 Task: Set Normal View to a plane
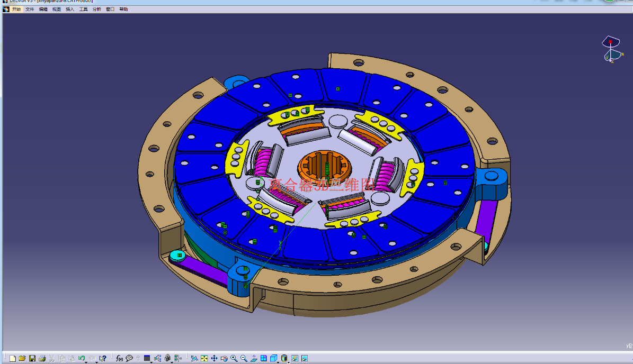click(x=254, y=358)
